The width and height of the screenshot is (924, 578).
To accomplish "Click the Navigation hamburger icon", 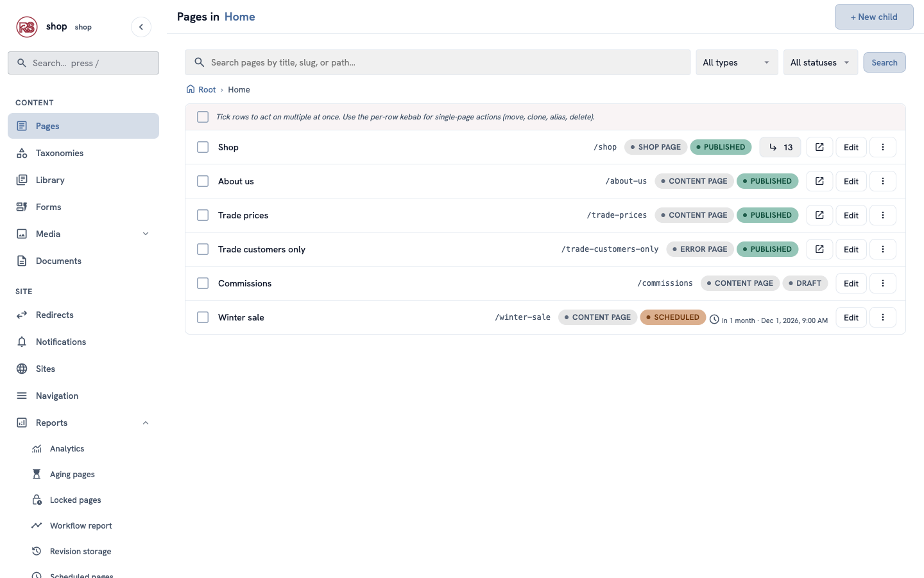I will click(22, 396).
